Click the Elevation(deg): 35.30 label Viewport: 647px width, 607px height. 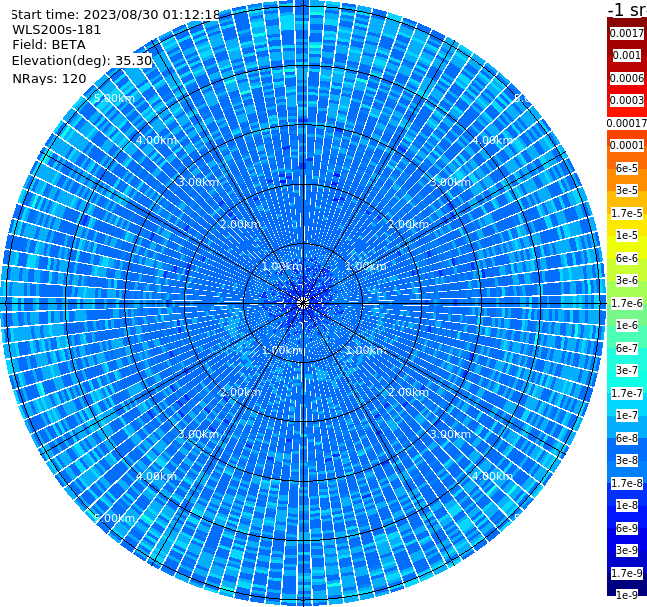pyautogui.click(x=82, y=61)
